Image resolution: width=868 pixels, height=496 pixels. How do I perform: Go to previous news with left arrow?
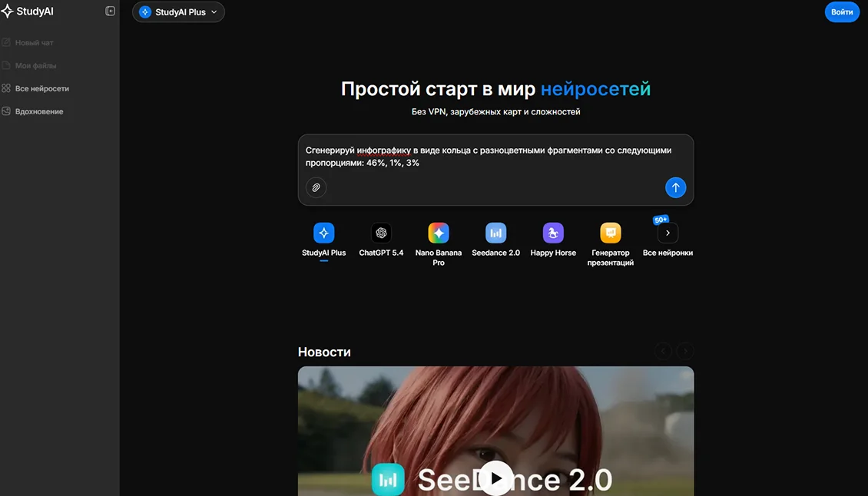tap(663, 351)
